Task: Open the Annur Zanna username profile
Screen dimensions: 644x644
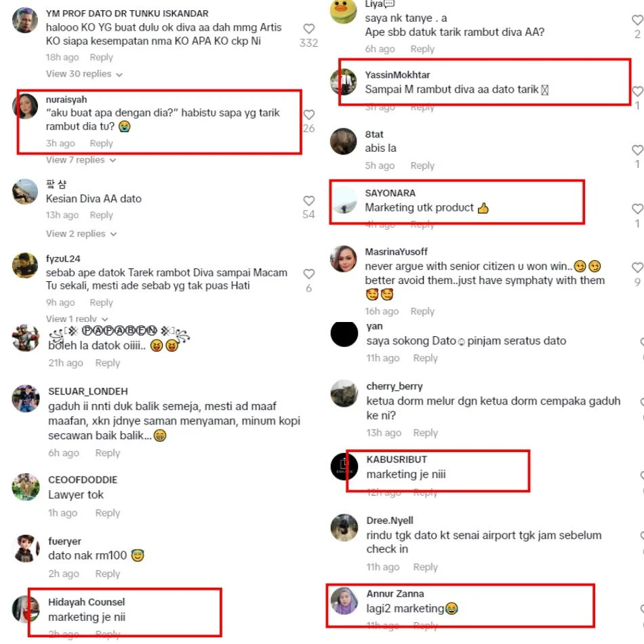Action: [395, 594]
